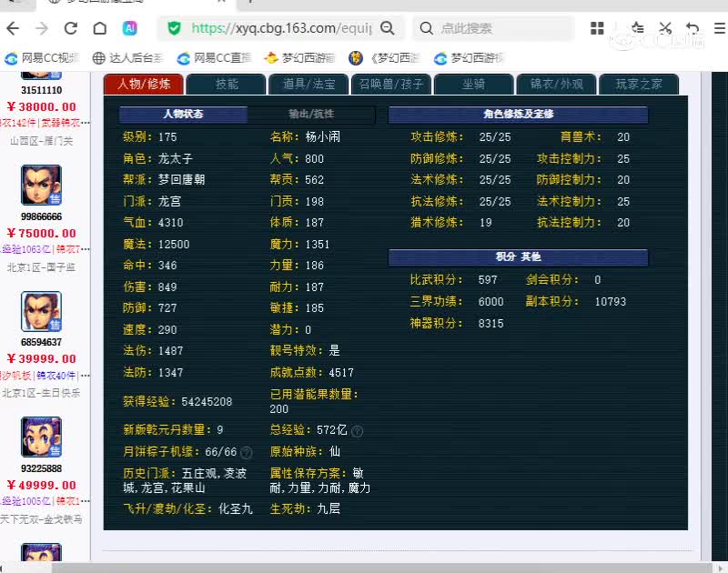
Task: Click the ¥38000.00 listing price link
Action: (39, 106)
